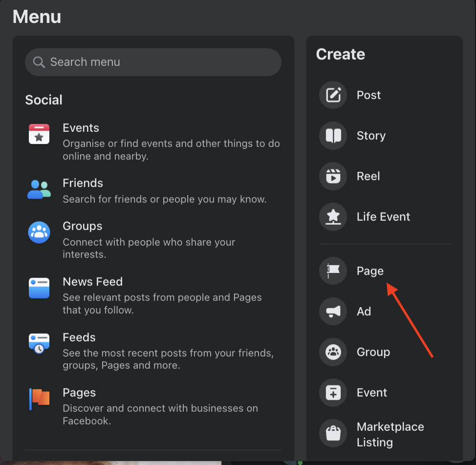The height and width of the screenshot is (465, 476).
Task: Click the Feeds clock icon
Action: [39, 344]
